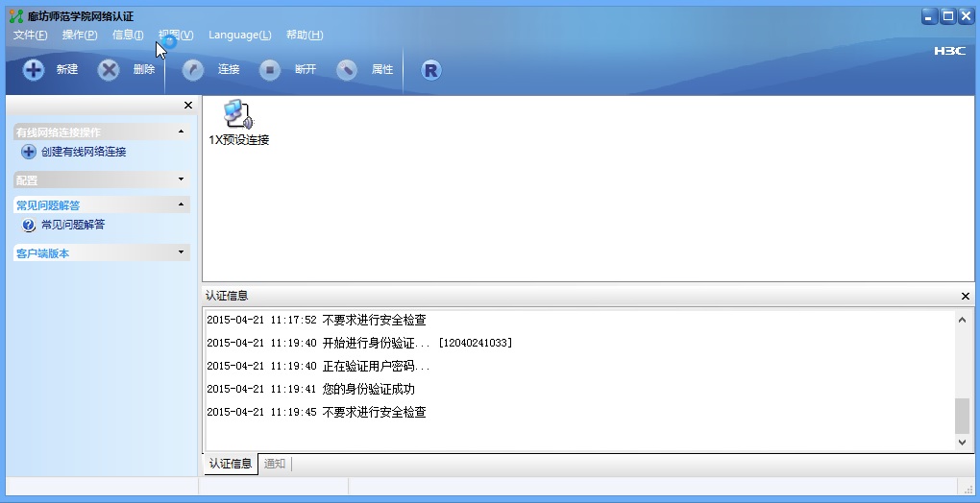
Task: Maximize the 廊坊师范学院网络认证 window
Action: click(947, 17)
